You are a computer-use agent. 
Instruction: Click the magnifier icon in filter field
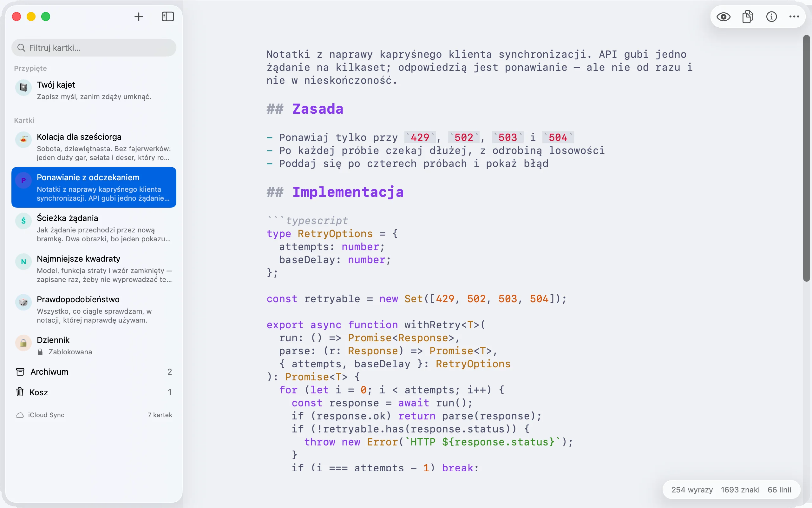point(21,48)
